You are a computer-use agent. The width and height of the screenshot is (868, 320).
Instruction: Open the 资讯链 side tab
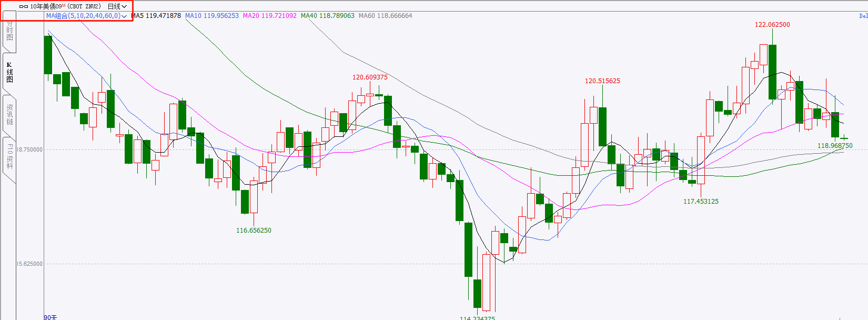[x=9, y=115]
